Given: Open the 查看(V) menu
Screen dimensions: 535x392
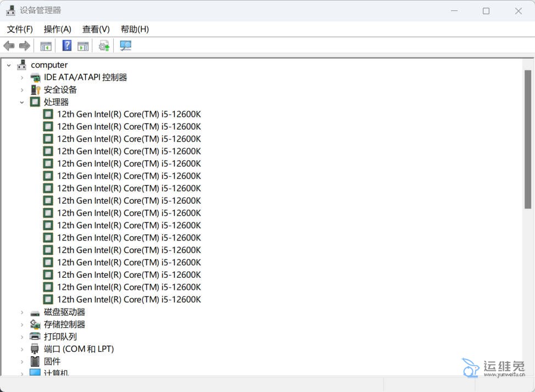Looking at the screenshot, I should [x=96, y=29].
